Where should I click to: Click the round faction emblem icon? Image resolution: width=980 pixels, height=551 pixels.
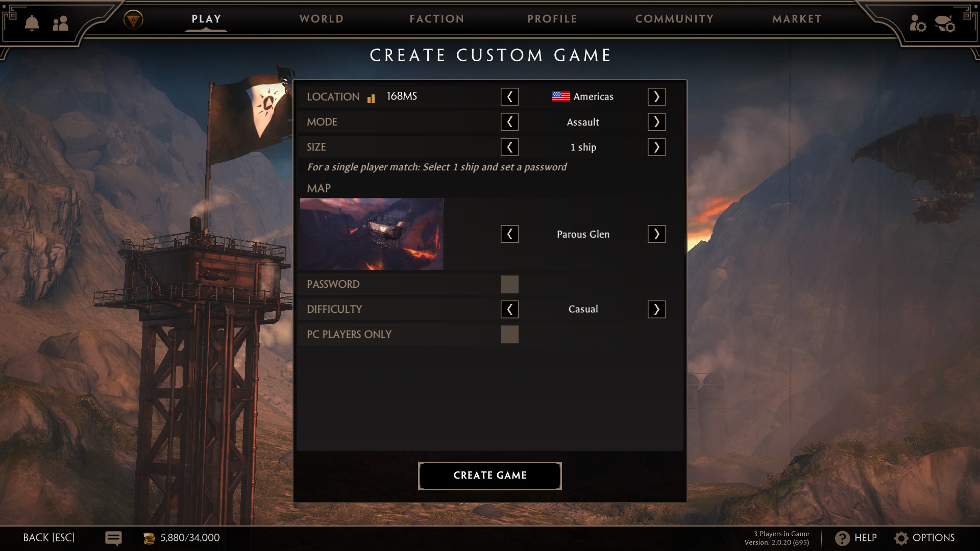(x=133, y=20)
